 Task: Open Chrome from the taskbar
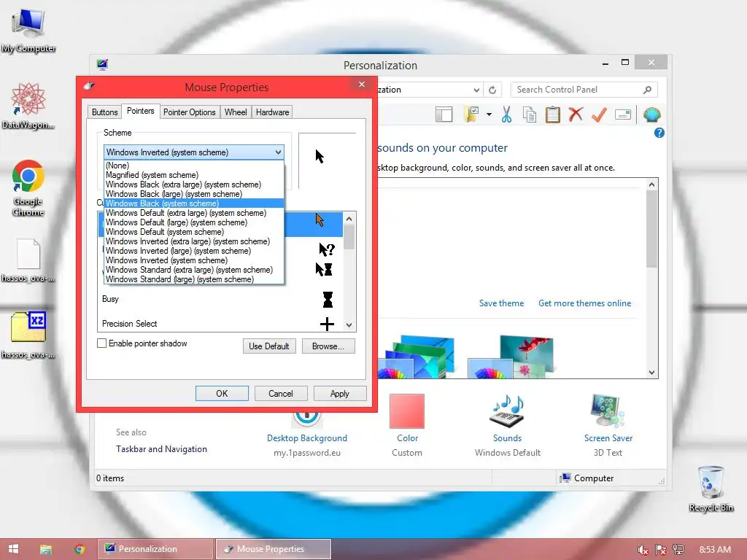click(79, 549)
